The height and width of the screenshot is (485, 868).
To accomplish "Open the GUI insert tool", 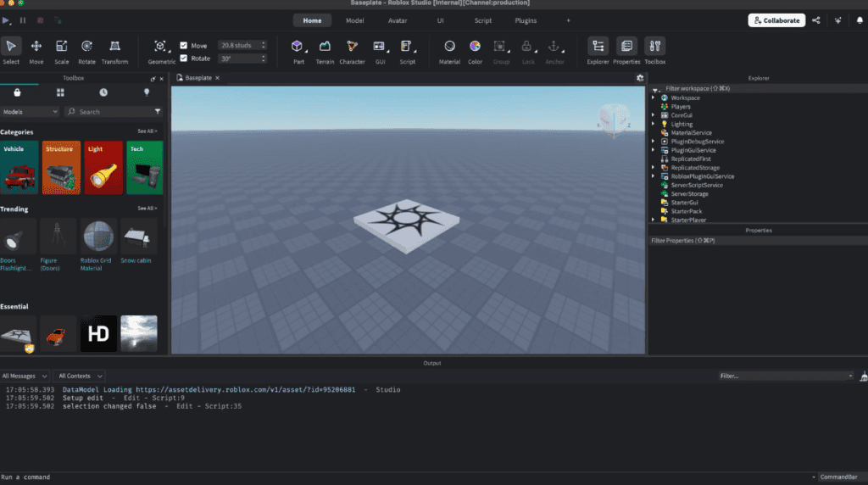I will (380, 51).
